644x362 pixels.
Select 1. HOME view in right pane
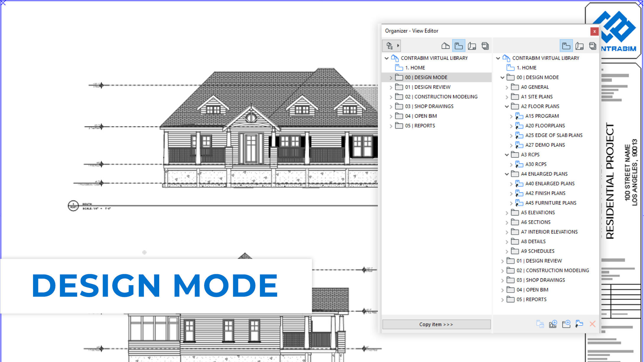coord(526,68)
